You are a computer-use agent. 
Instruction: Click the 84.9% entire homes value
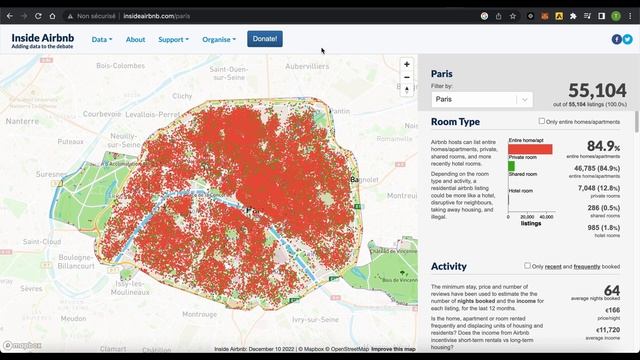click(603, 146)
